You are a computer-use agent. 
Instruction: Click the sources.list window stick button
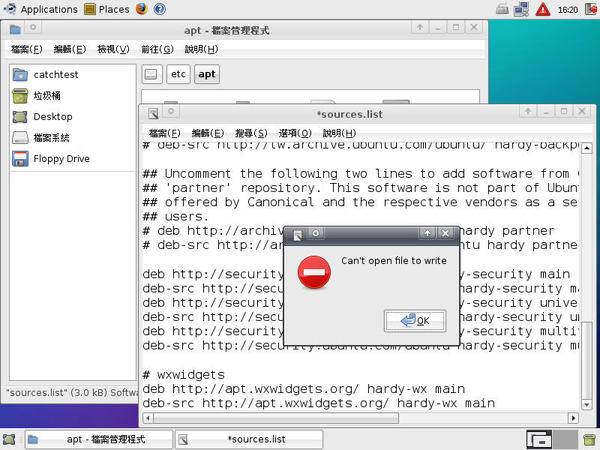(171, 111)
